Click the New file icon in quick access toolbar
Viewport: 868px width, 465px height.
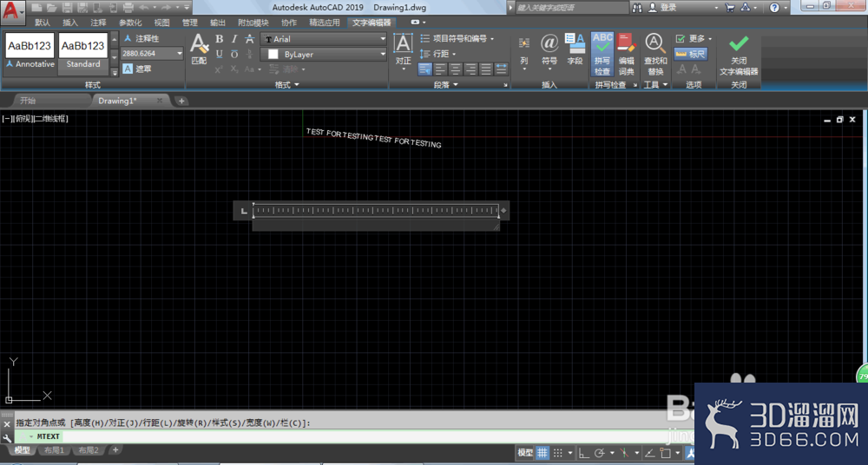37,8
